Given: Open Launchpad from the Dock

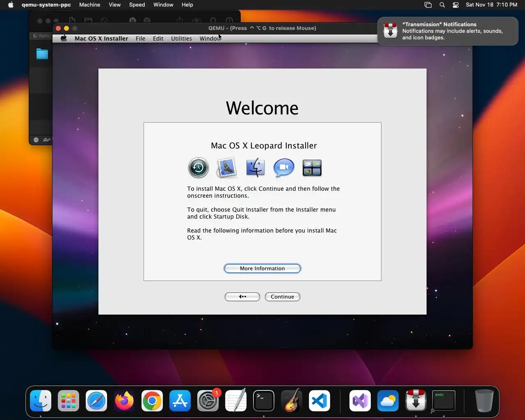Looking at the screenshot, I should 68,401.
